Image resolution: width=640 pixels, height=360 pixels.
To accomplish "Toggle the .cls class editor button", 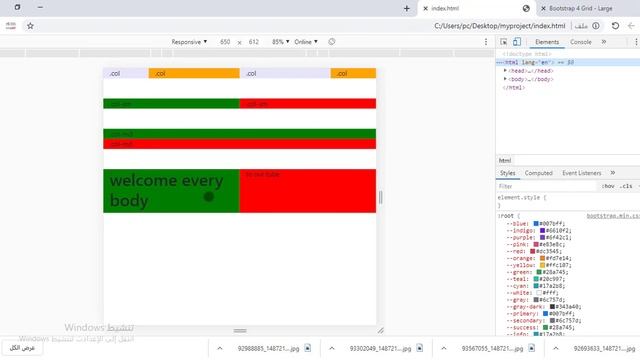I will pyautogui.click(x=626, y=186).
